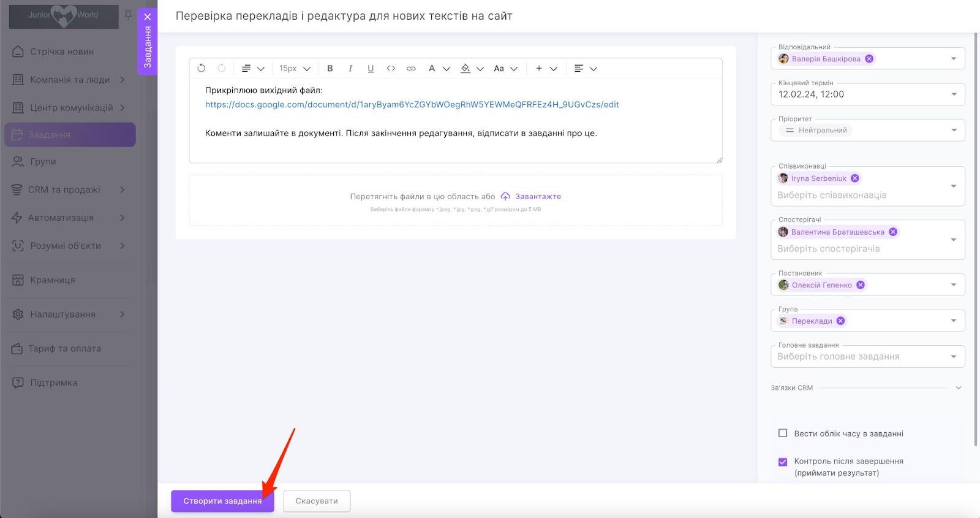
Task: Open the Головне завдання dropdown
Action: (954, 356)
